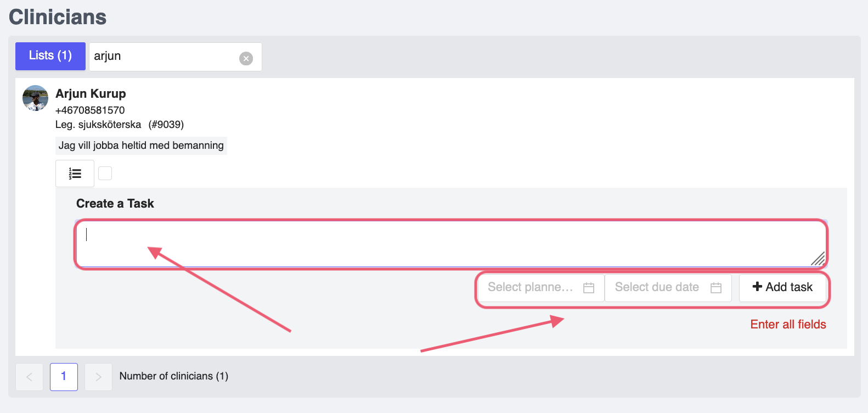This screenshot has width=868, height=413.
Task: Click the Lists (1) filter
Action: (x=50, y=55)
